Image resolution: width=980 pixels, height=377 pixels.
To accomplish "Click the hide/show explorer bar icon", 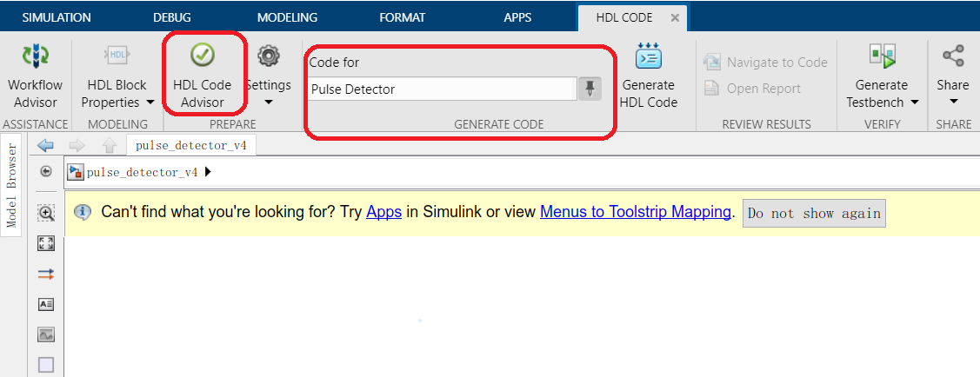I will 45,171.
